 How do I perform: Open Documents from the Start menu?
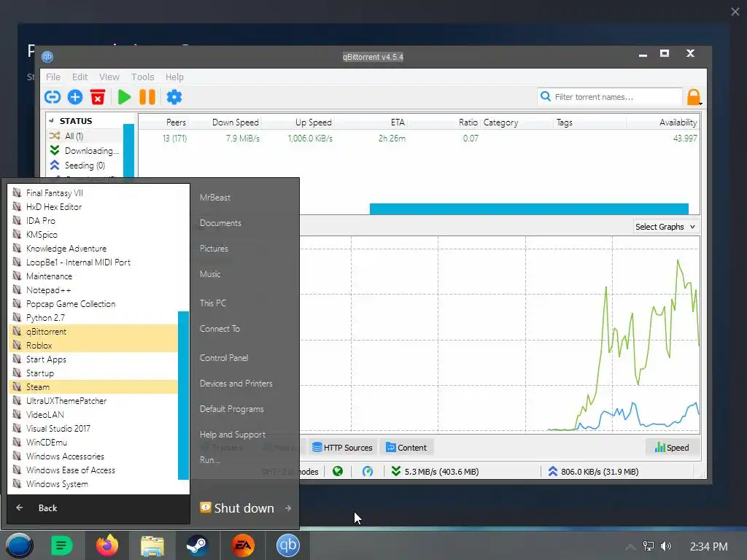(x=220, y=223)
